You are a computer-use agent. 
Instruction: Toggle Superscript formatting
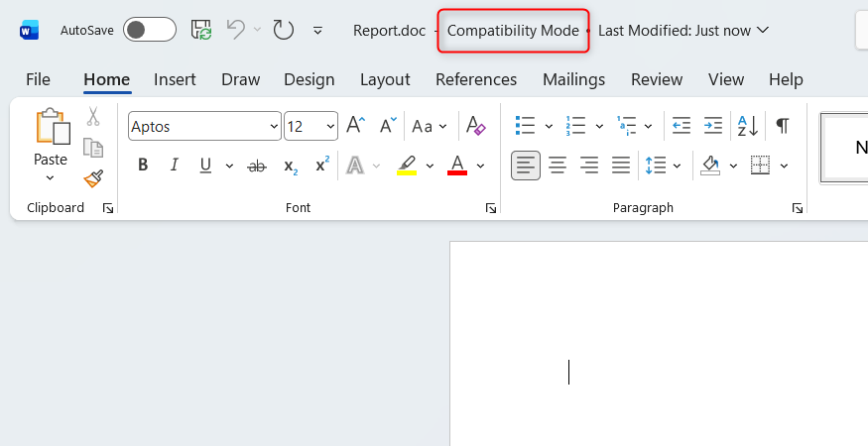point(322,165)
